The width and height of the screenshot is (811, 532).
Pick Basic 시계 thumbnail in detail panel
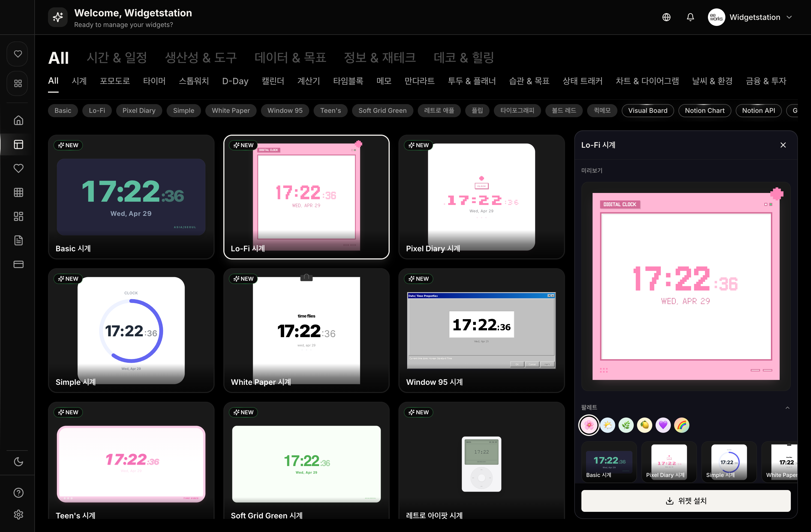(609, 462)
